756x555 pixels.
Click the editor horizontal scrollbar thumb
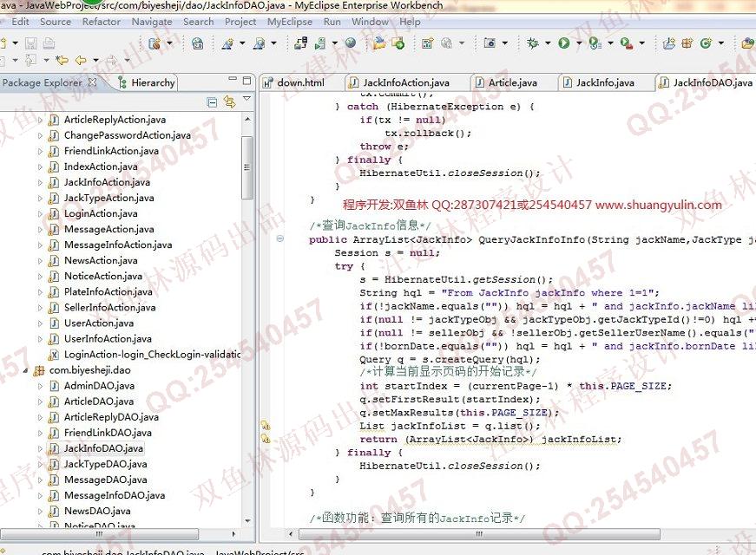point(479,534)
